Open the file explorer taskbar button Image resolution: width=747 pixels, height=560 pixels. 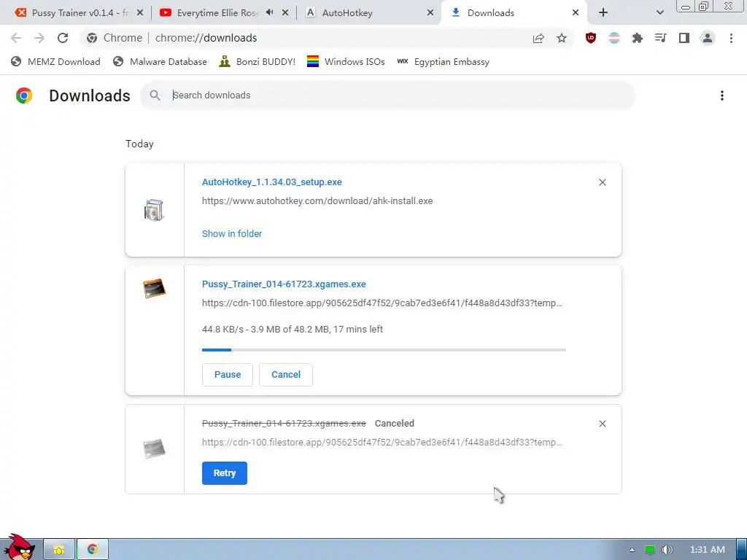[x=59, y=550]
